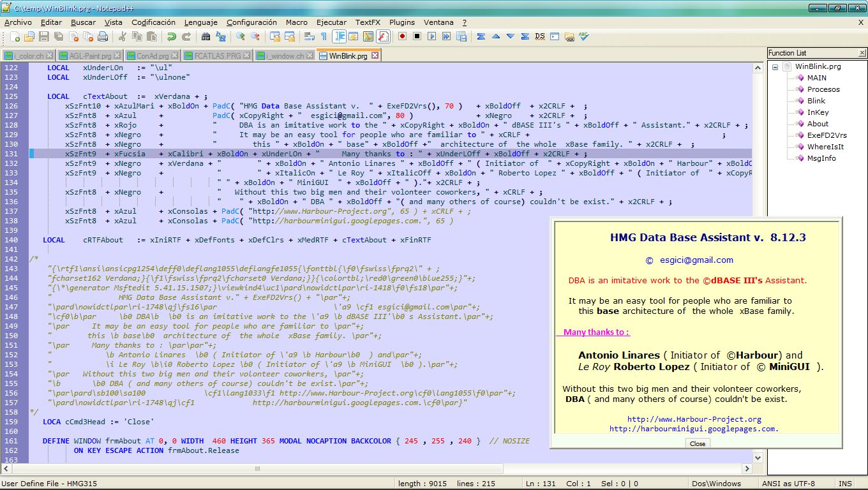Click the Copy toolbar icon

(x=137, y=36)
